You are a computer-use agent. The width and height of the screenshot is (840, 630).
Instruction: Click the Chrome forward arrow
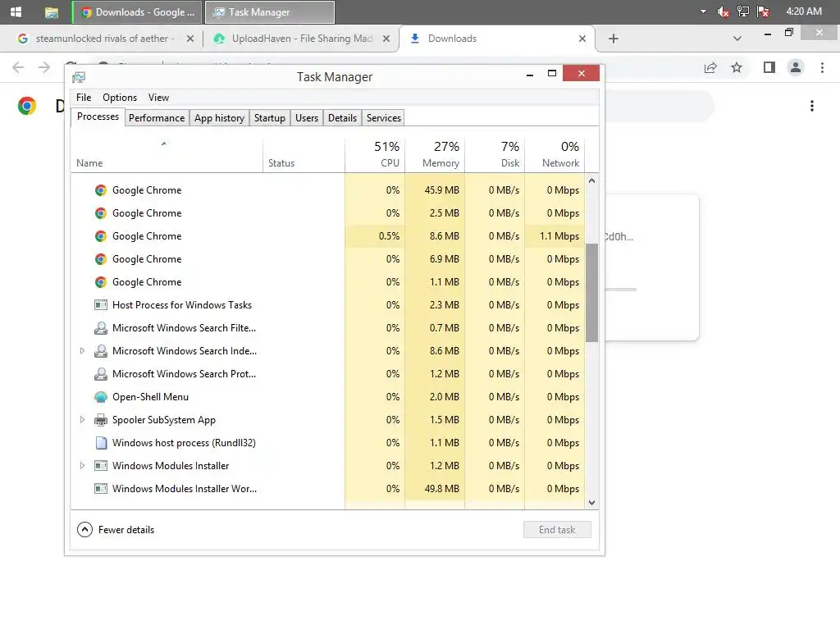[x=44, y=67]
